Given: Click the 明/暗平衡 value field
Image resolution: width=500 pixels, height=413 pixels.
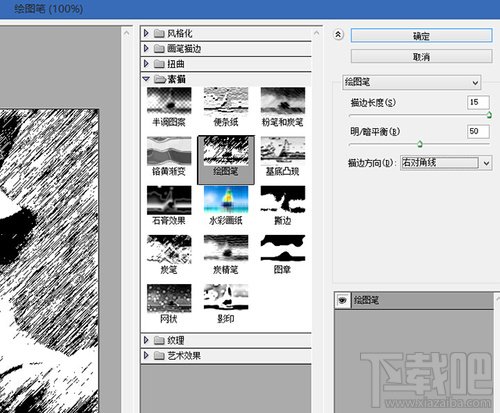Looking at the screenshot, I should [478, 131].
